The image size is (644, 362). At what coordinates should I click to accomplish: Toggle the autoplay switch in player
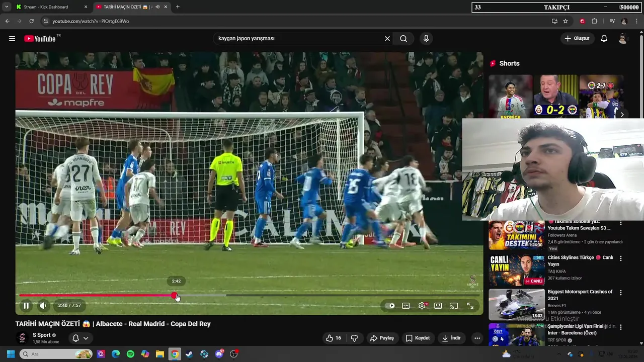tap(390, 306)
